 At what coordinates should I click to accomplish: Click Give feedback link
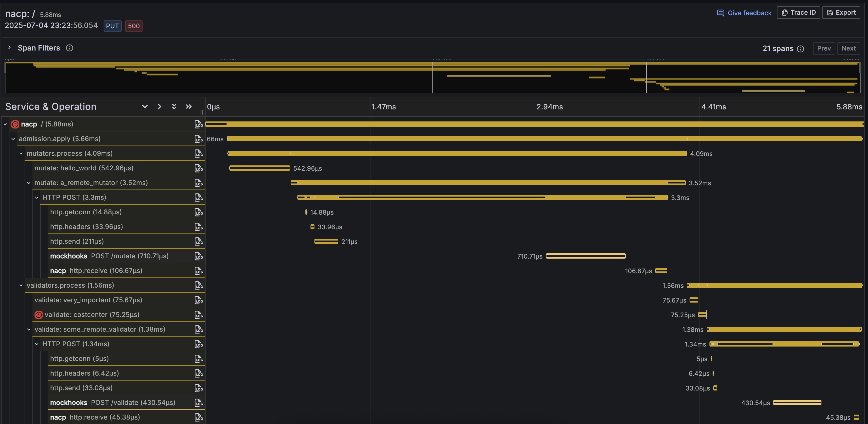coord(744,13)
